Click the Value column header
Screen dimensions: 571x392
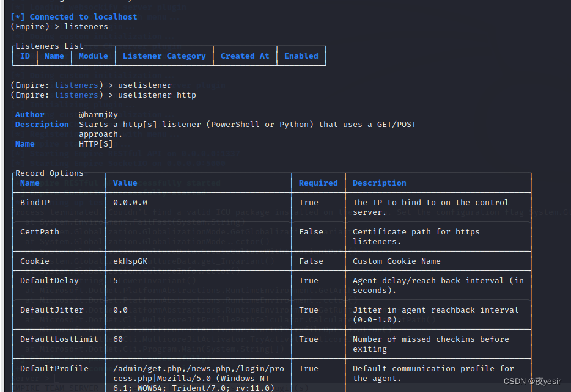(x=125, y=183)
